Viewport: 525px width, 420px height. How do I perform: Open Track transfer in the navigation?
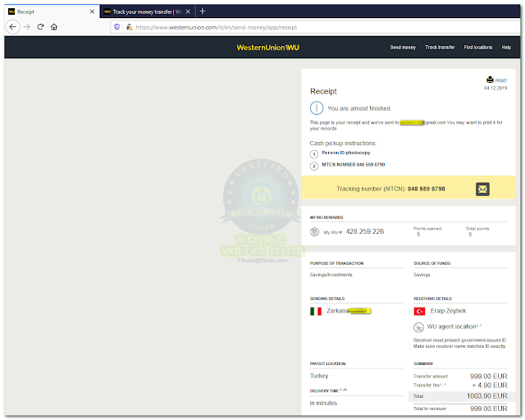(440, 48)
